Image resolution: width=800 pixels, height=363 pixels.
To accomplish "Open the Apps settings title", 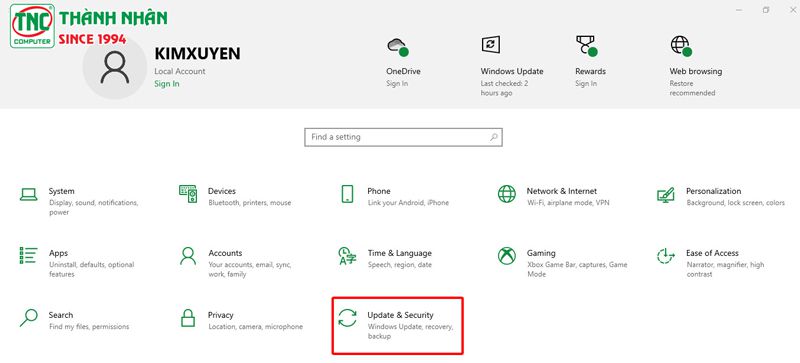I will (58, 253).
